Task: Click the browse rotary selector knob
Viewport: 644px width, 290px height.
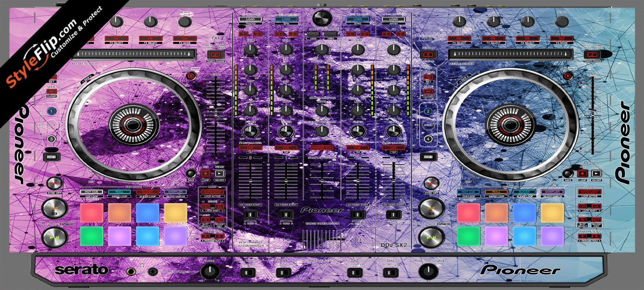Action: click(322, 18)
